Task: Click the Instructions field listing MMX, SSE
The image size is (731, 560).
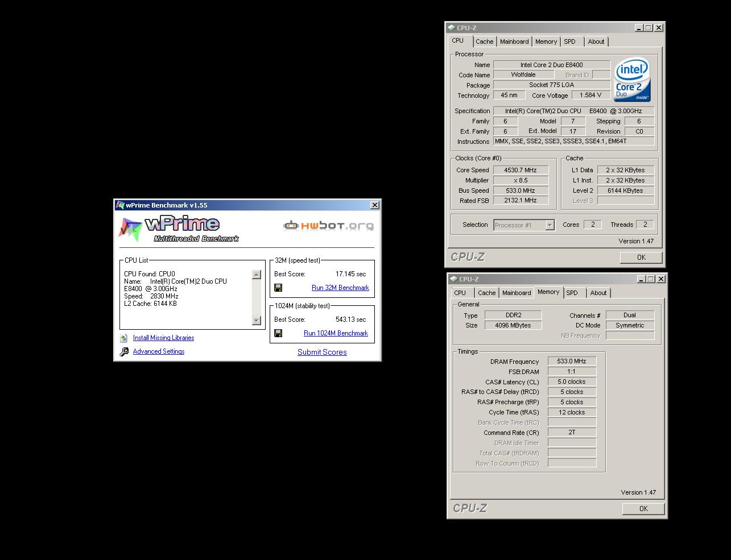Action: (x=573, y=141)
